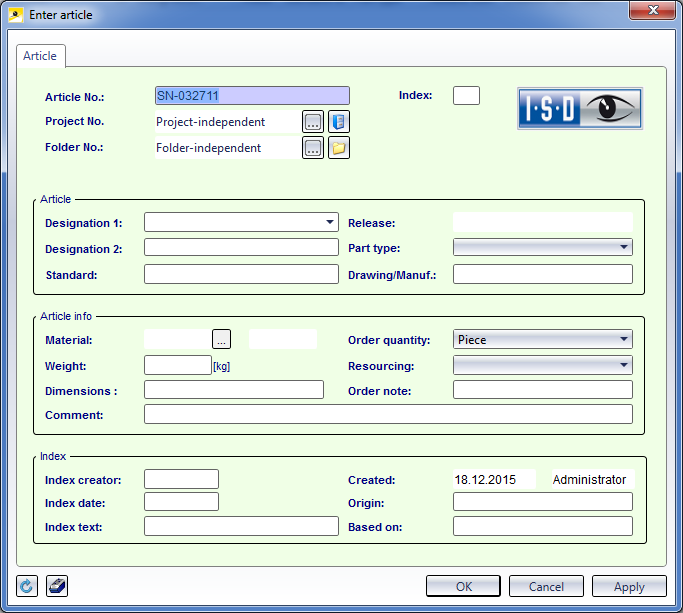Click the ISD eye logo
The image size is (683, 613).
point(580,108)
